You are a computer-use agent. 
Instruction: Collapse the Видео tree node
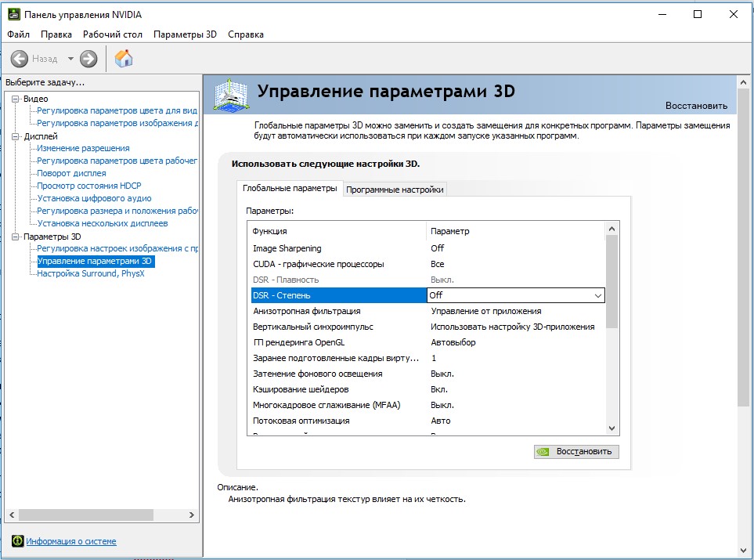[x=16, y=99]
